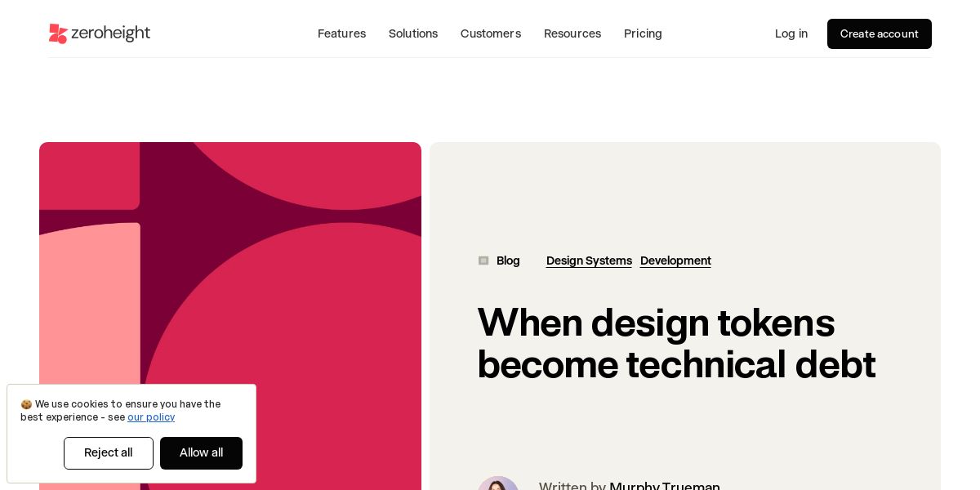This screenshot has height=490, width=980.
Task: Go to the Pricing page
Action: click(643, 33)
